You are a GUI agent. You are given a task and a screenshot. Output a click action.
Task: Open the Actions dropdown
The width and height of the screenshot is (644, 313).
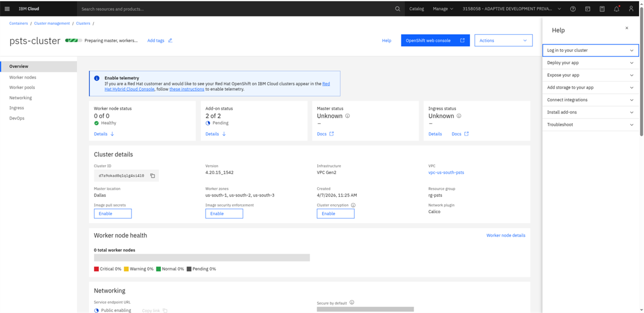point(503,40)
